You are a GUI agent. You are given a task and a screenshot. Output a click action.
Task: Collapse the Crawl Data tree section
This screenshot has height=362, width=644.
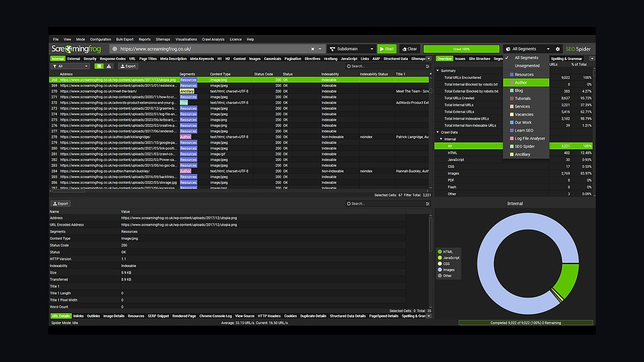tap(438, 132)
